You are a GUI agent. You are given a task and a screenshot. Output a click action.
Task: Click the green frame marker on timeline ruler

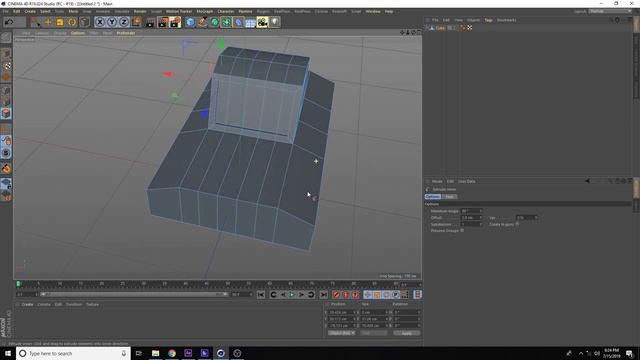18,284
